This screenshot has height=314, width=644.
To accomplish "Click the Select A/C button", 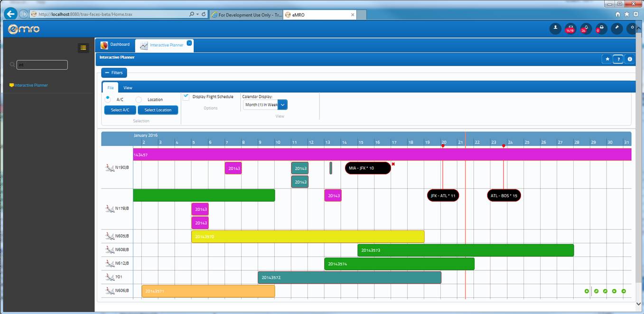I will pyautogui.click(x=120, y=110).
